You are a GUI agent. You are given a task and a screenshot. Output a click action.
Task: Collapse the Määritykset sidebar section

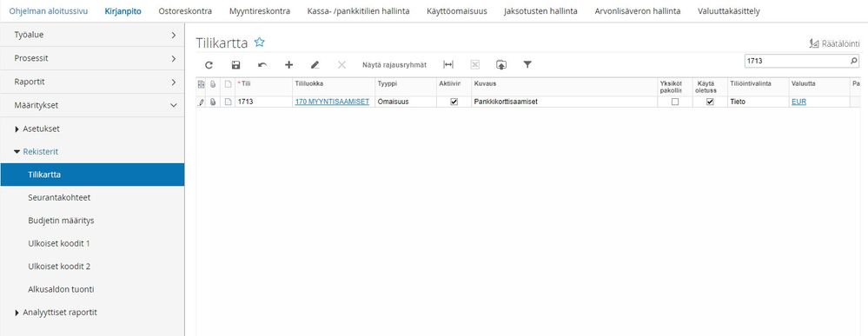point(92,104)
